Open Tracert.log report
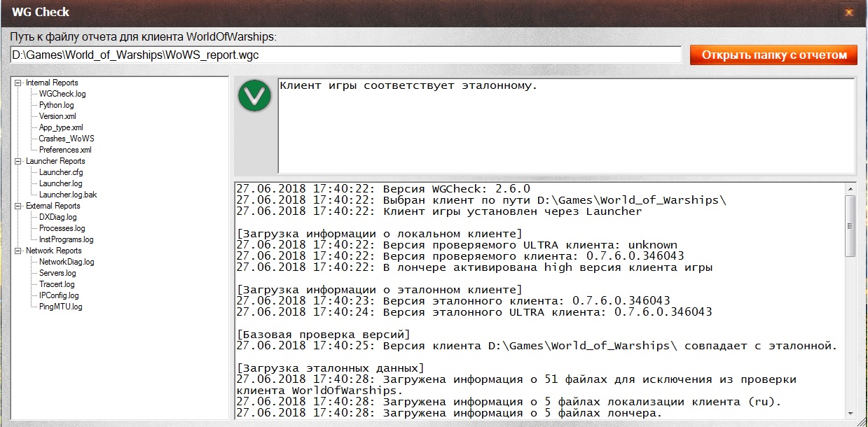Image resolution: width=868 pixels, height=427 pixels. click(x=57, y=284)
